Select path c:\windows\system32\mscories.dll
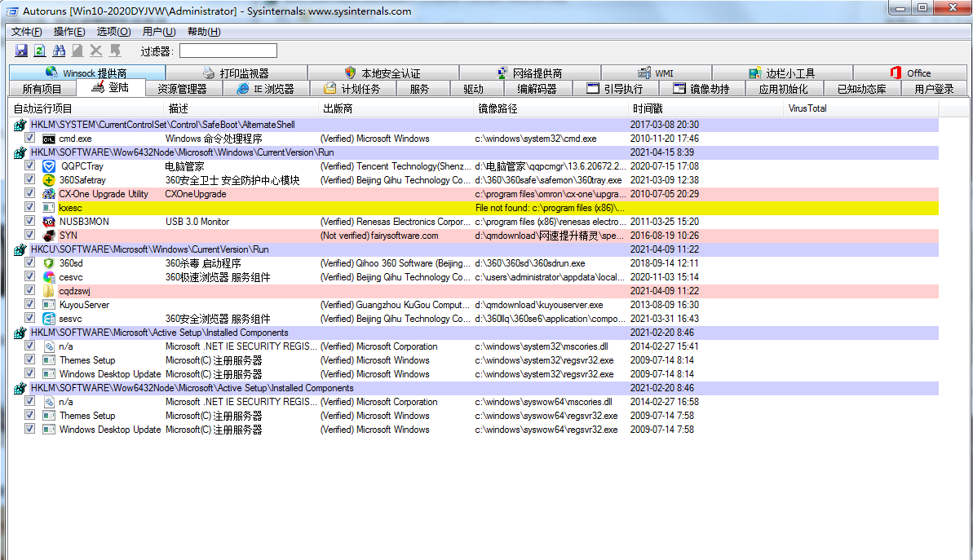 tap(542, 346)
